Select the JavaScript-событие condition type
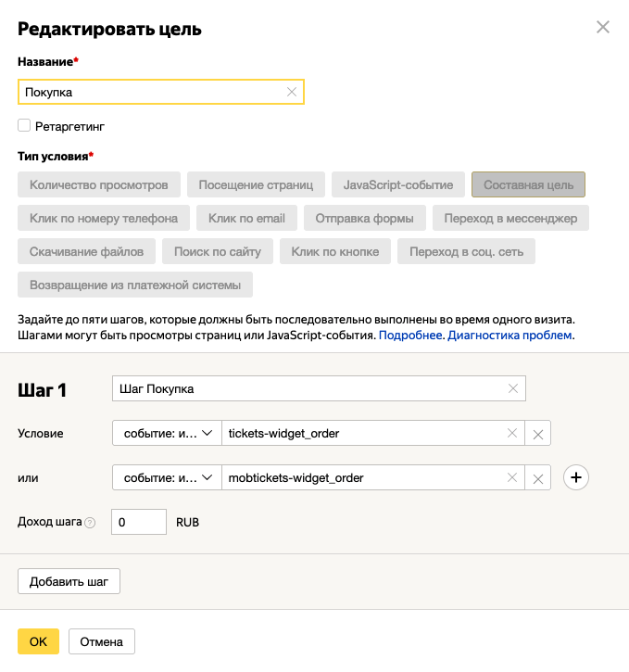The width and height of the screenshot is (629, 672). (x=397, y=184)
